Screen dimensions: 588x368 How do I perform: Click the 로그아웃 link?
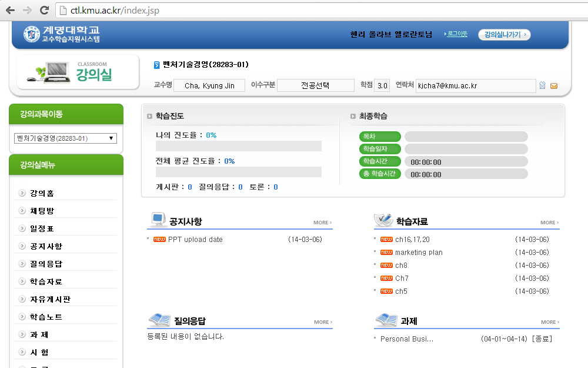coord(457,34)
